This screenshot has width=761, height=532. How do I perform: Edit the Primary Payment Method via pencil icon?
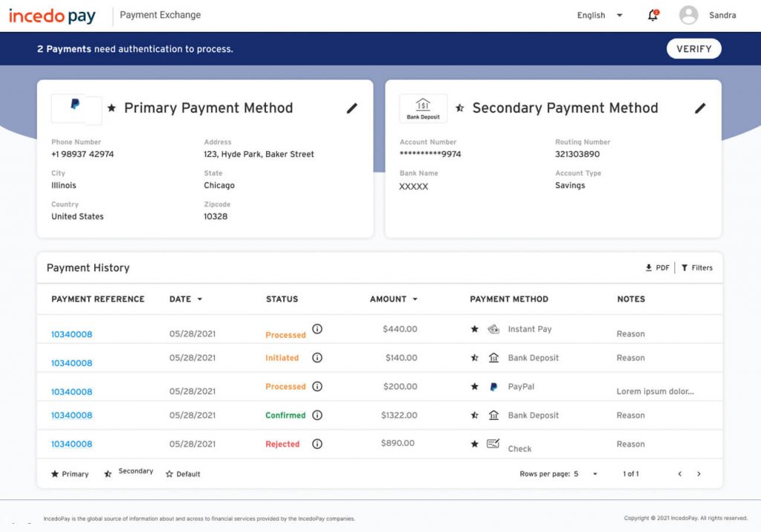[x=352, y=108]
